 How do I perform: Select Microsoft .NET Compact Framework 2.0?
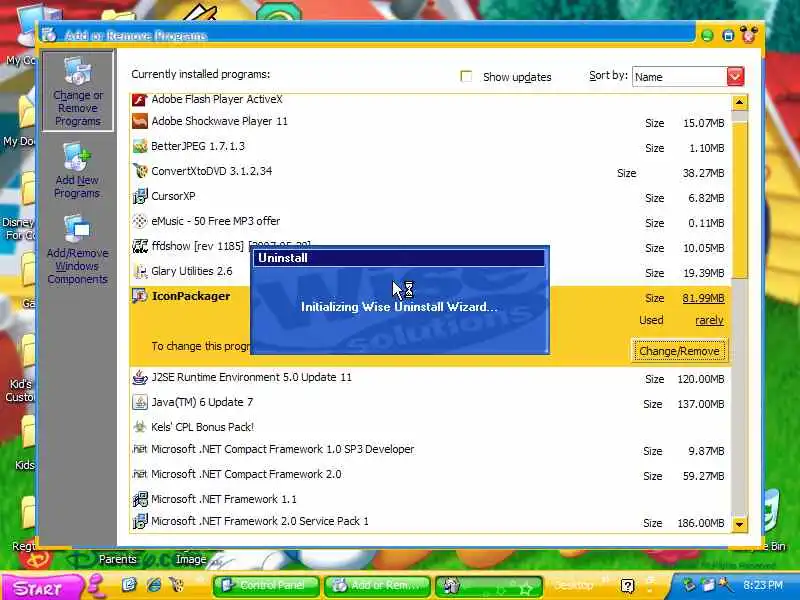coord(431,474)
